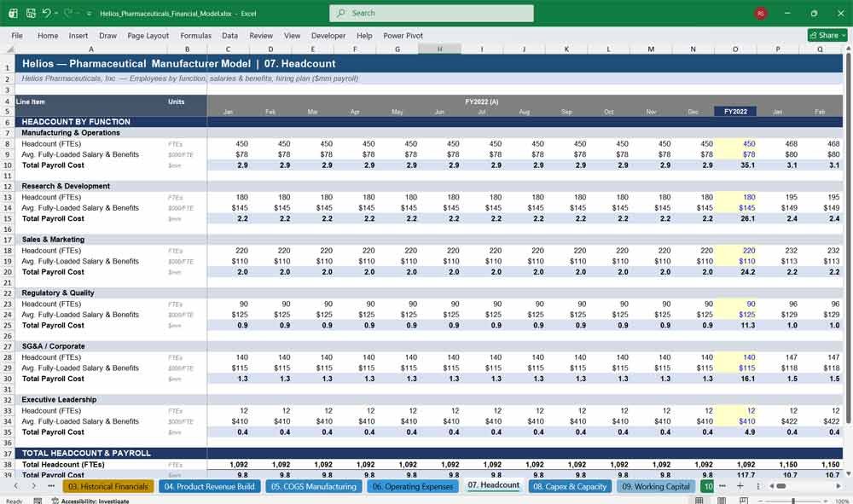This screenshot has width=853, height=504.
Task: Select the SG&A / Corporate row label
Action: pyautogui.click(x=53, y=345)
